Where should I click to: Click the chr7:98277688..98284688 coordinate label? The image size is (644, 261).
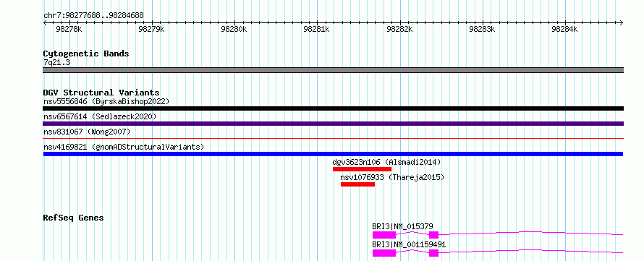coord(93,16)
